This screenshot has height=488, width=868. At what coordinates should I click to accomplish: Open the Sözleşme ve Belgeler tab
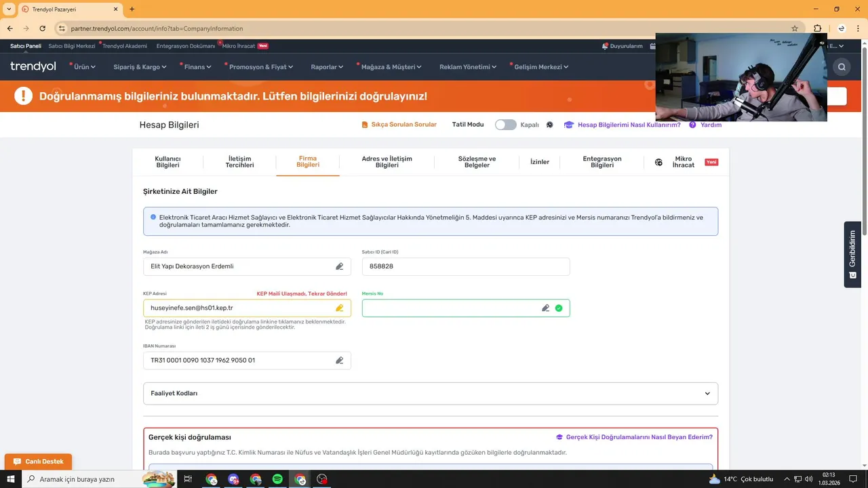(x=477, y=162)
